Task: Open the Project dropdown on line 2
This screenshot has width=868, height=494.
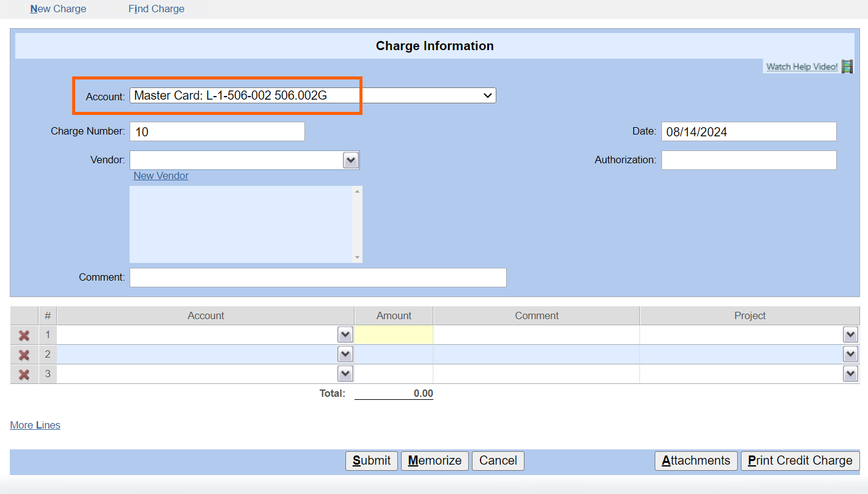Action: point(850,354)
